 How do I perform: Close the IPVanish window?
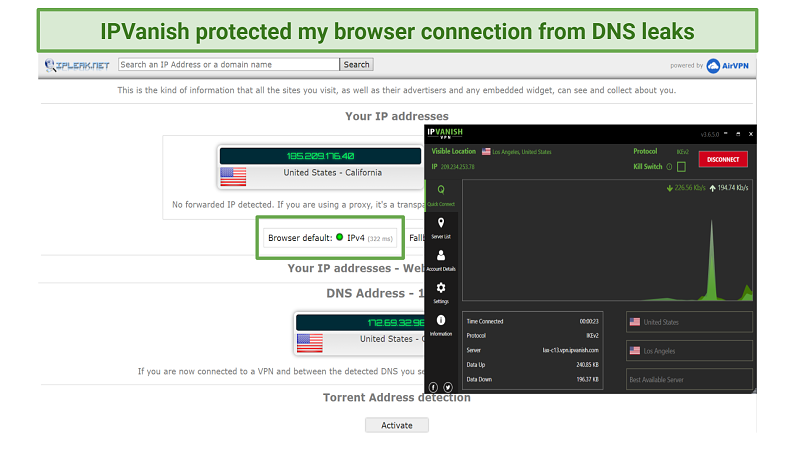(750, 134)
